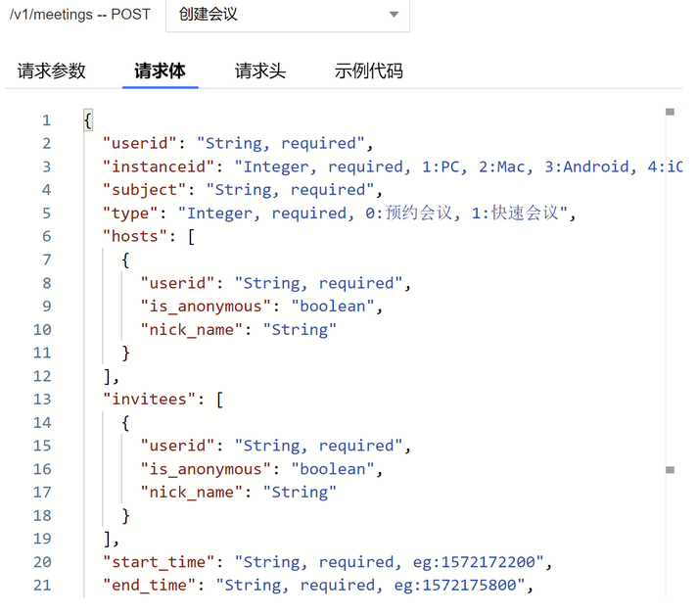
Task: Click "is_anonymous" key on line 9
Action: tap(206, 306)
